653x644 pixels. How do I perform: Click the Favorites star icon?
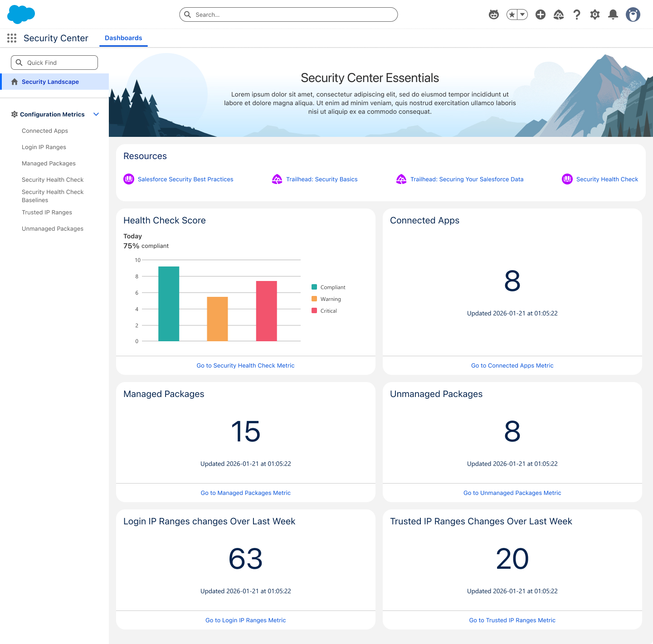coord(512,15)
